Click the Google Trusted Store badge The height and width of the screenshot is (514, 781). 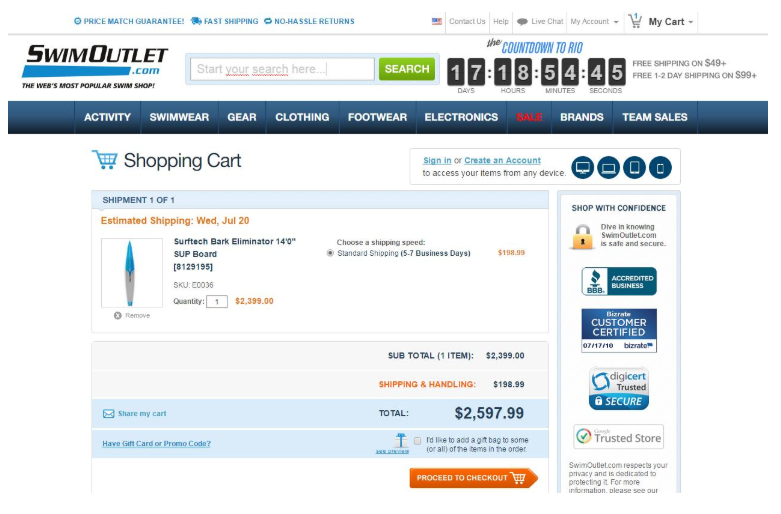[x=619, y=437]
